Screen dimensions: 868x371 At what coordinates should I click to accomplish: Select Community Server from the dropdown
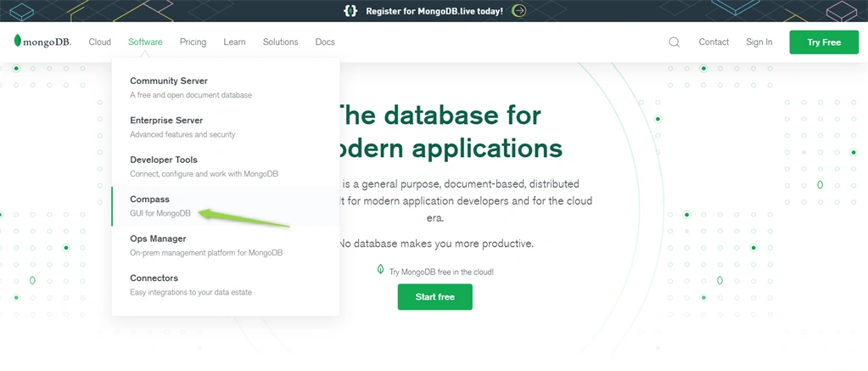226,87
